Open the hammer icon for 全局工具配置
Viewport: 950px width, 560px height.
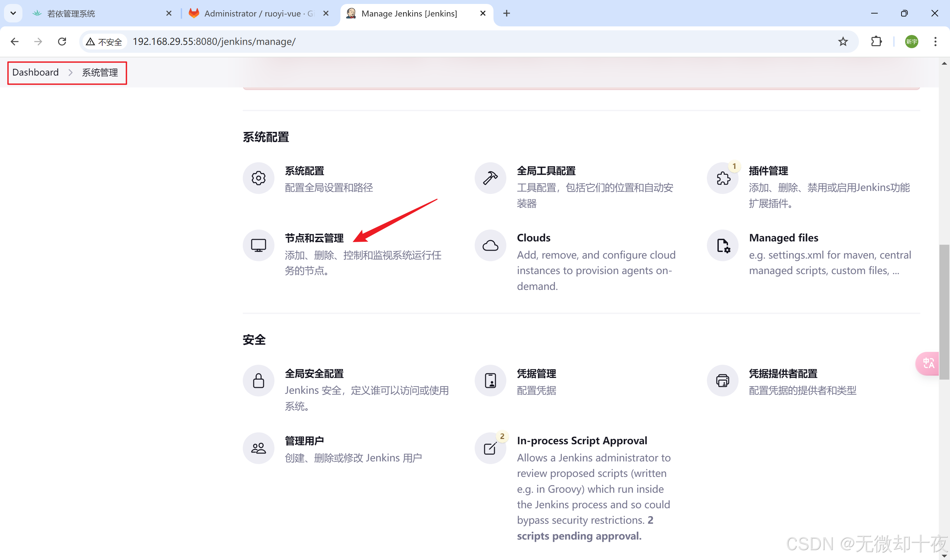coord(490,178)
